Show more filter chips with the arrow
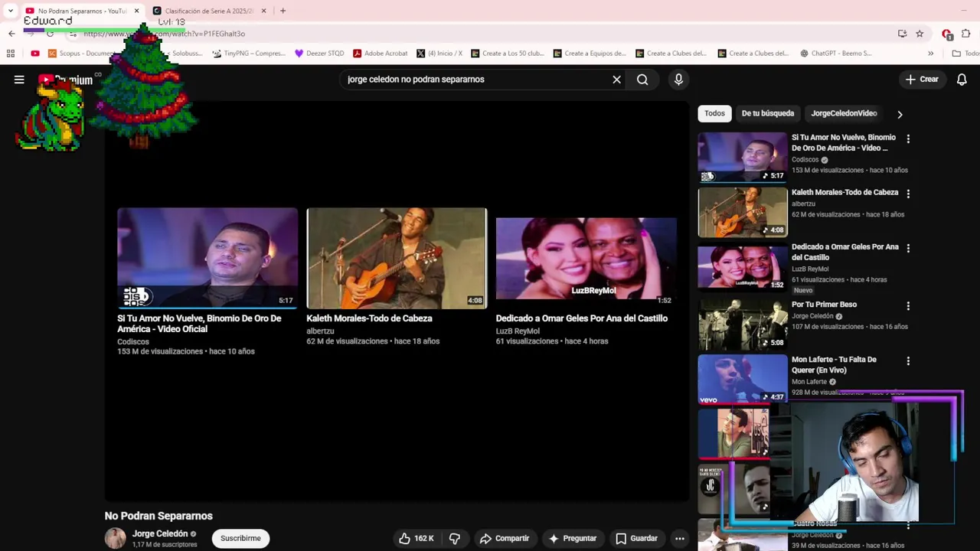 click(x=900, y=114)
